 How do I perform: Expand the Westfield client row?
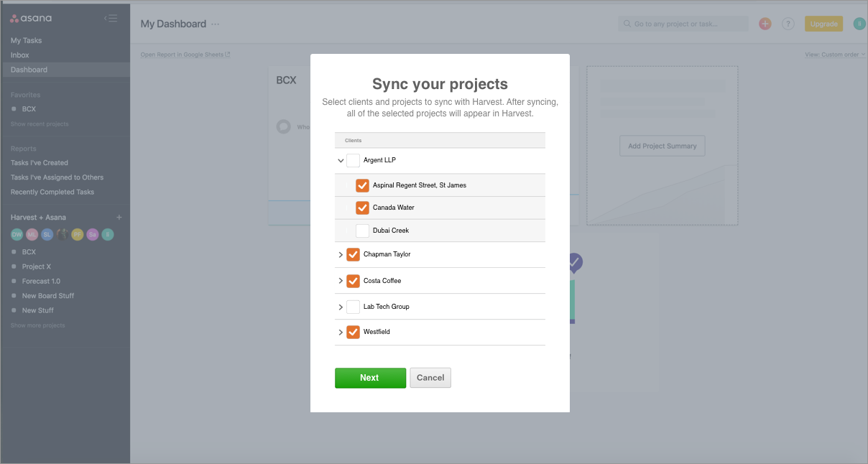[x=341, y=333]
